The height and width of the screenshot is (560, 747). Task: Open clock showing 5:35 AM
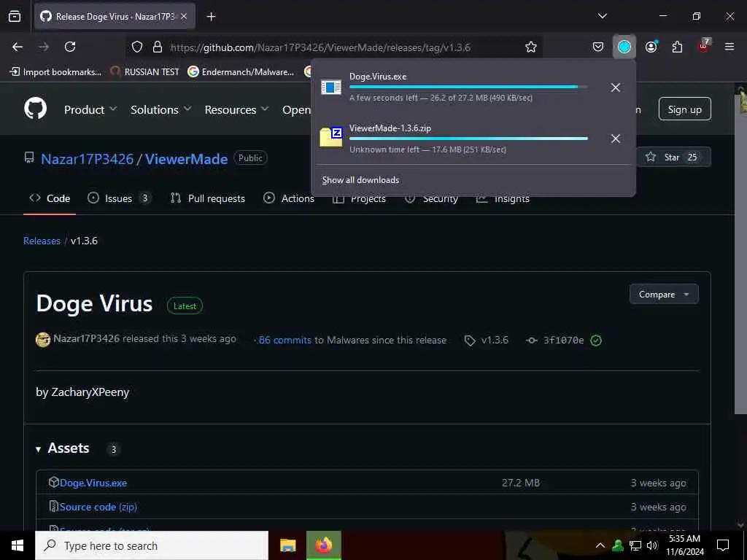684,545
